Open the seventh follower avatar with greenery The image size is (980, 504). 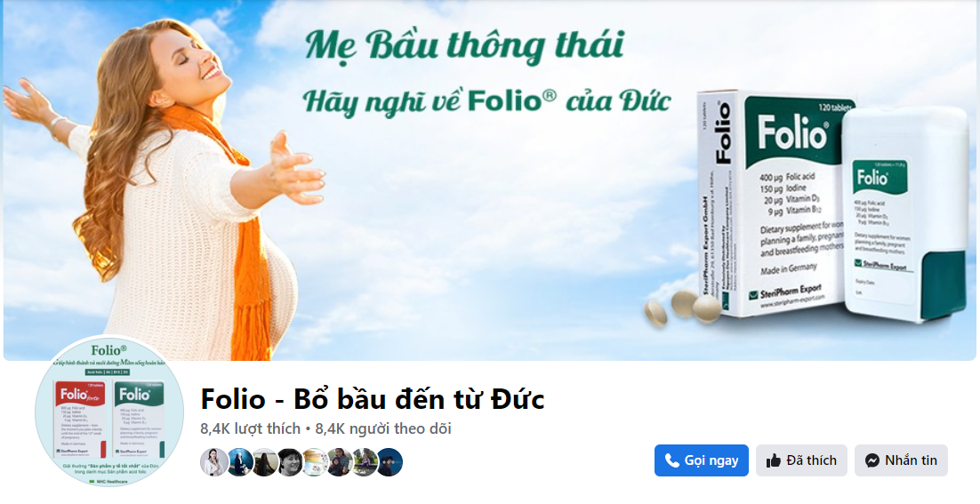[364, 462]
